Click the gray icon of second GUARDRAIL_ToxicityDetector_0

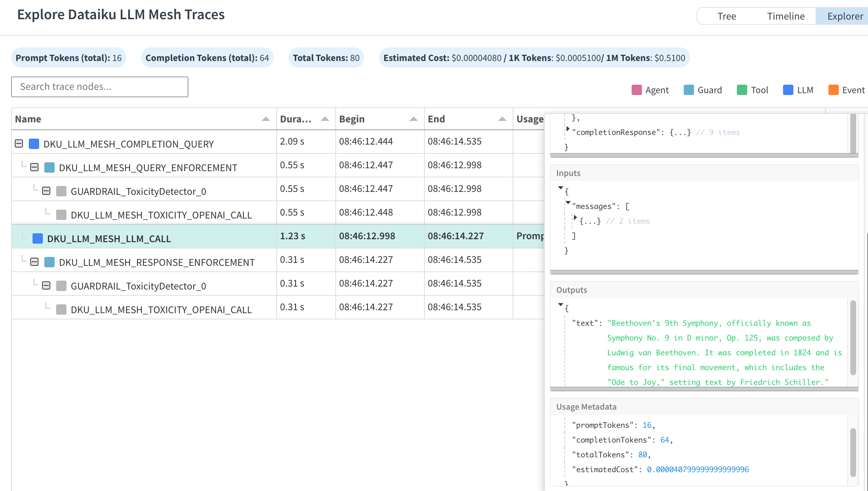pyautogui.click(x=61, y=285)
